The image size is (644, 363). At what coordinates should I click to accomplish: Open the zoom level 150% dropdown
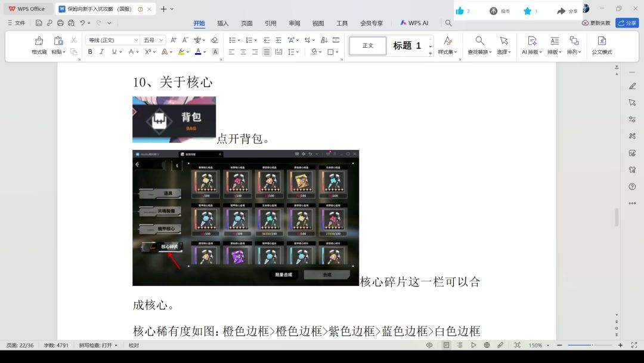coord(538,345)
